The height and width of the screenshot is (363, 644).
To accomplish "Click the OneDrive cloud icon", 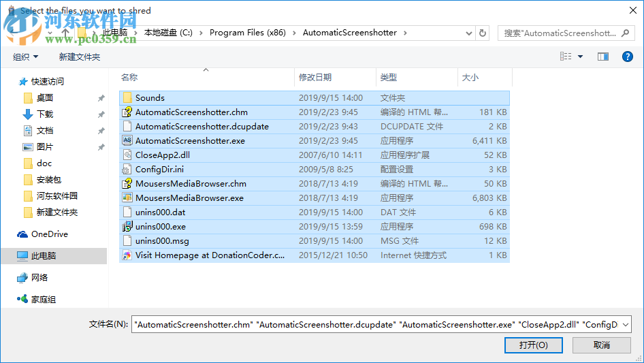I will coord(22,234).
